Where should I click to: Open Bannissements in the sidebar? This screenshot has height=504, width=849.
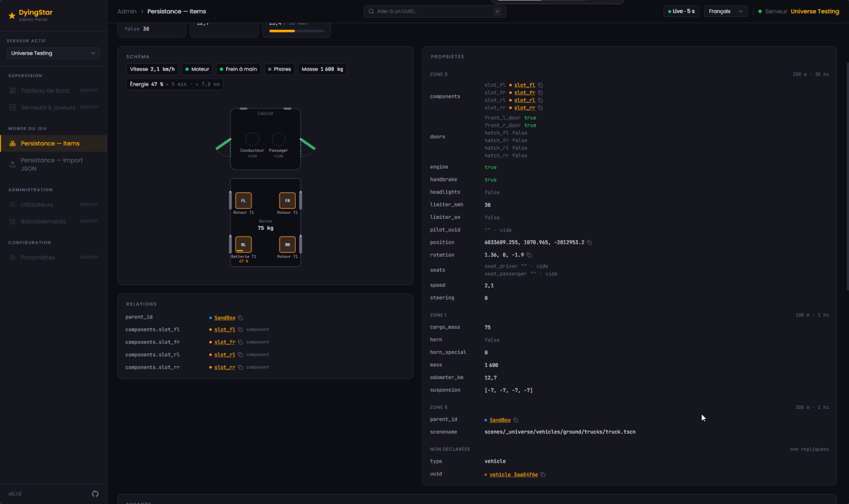pyautogui.click(x=54, y=222)
